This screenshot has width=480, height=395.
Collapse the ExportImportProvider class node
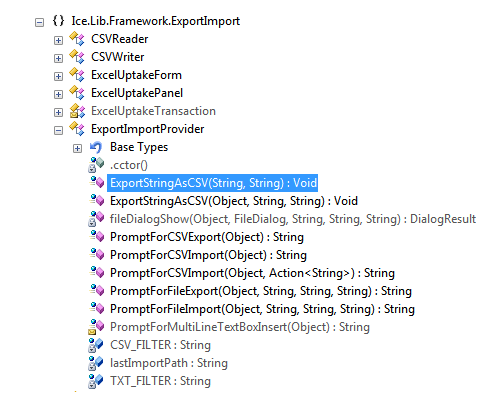click(58, 130)
